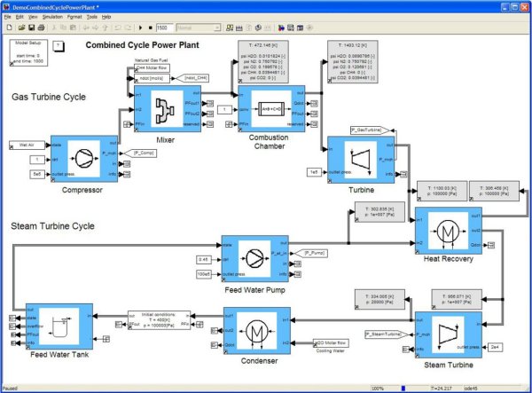Viewport: 532px width, 393px height.
Task: Click the [P_Comp] goto tag
Action: [140, 153]
